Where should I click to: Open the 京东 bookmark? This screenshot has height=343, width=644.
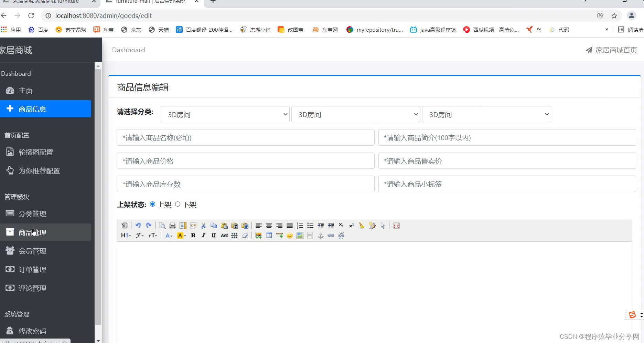pos(131,30)
